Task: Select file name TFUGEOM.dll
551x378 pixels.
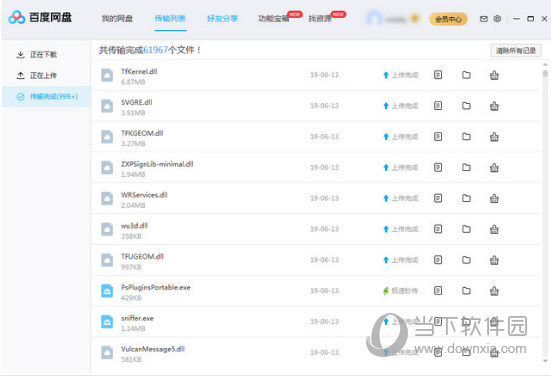Action: (x=142, y=256)
